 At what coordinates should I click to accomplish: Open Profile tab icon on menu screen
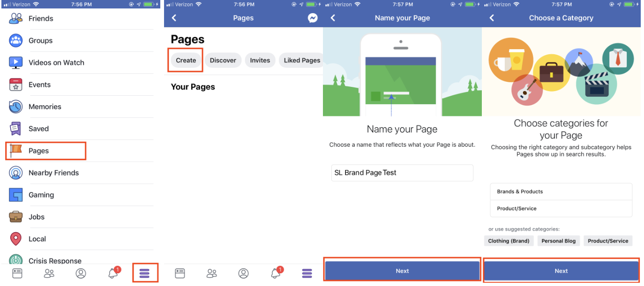point(81,273)
